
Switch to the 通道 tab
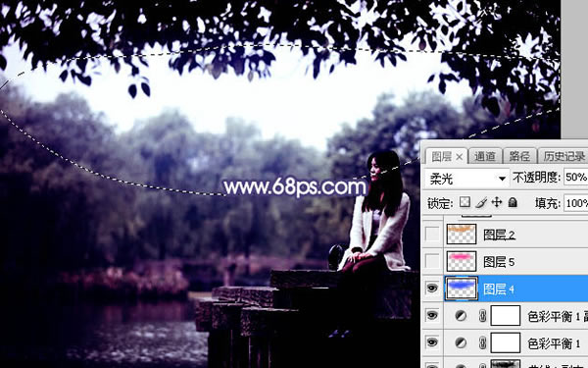pos(485,156)
